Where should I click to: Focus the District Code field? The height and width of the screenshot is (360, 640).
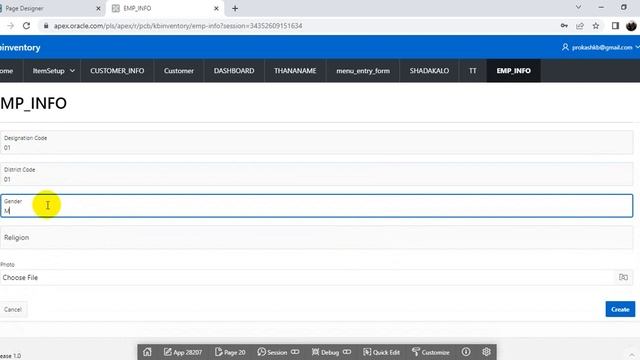click(x=316, y=174)
